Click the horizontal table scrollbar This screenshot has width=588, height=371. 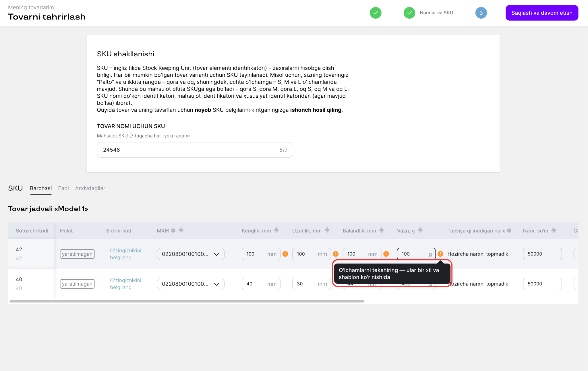pos(187,301)
